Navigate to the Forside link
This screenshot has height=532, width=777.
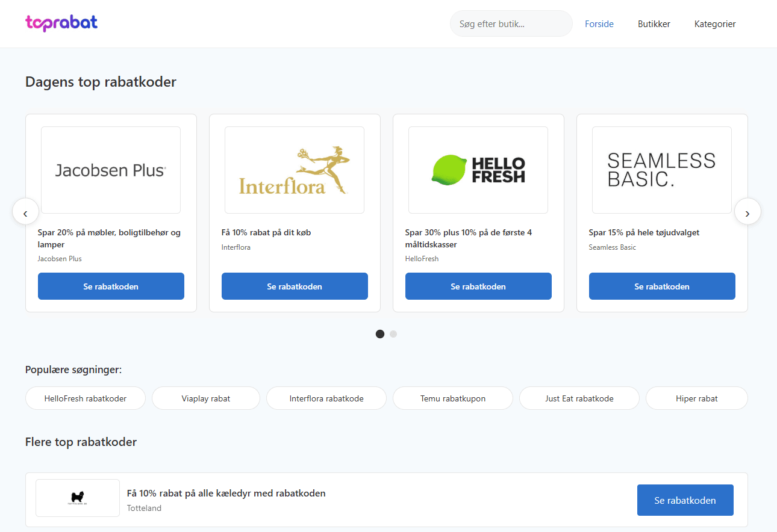599,24
